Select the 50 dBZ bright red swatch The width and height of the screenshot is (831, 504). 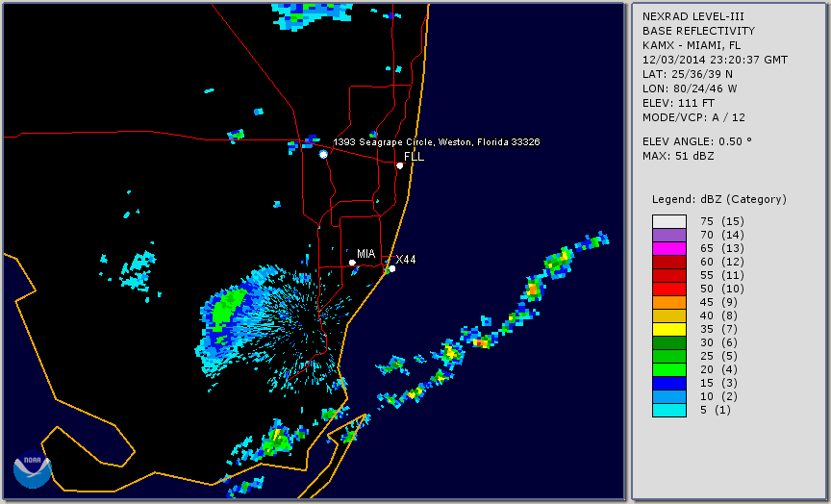coord(669,289)
